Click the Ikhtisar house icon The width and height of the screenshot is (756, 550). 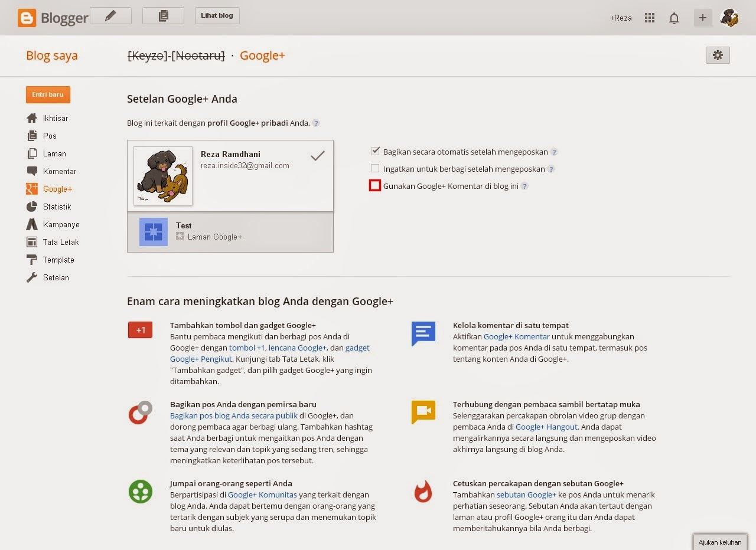tap(32, 118)
